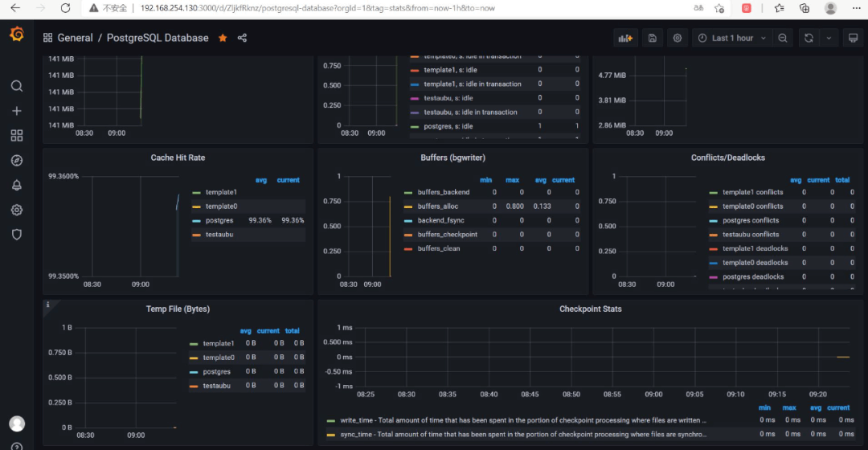The height and width of the screenshot is (450, 868).
Task: Sort Cache Hit Rate legend by avg
Action: [x=261, y=180]
